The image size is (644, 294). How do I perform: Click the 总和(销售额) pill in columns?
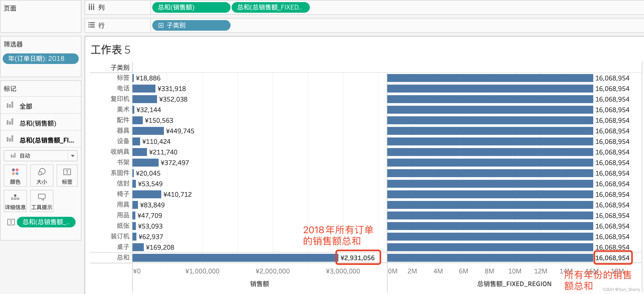tap(191, 7)
